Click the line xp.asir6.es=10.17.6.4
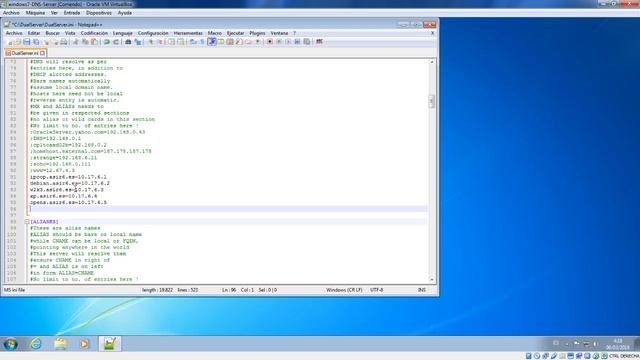The height and width of the screenshot is (360, 640). pos(63,196)
